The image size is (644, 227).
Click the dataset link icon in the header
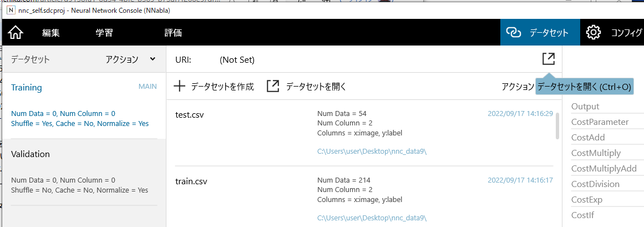(515, 33)
